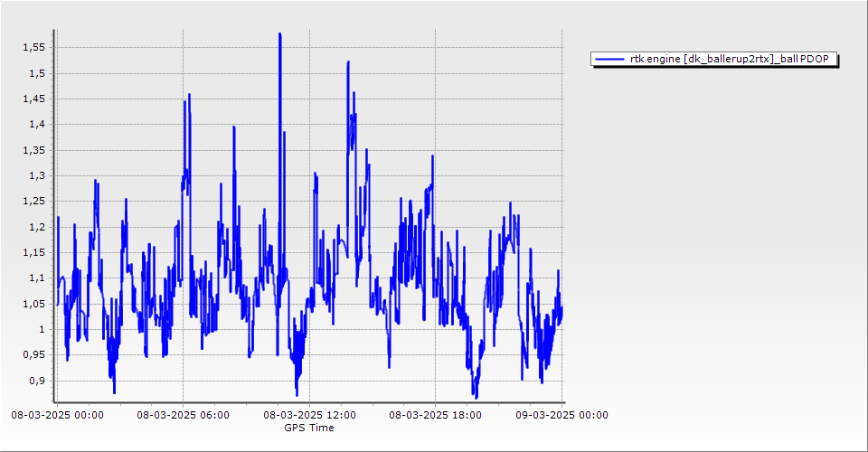The width and height of the screenshot is (868, 452).
Task: Click x-axis label '08-03-2025 18:00'
Action: point(435,415)
